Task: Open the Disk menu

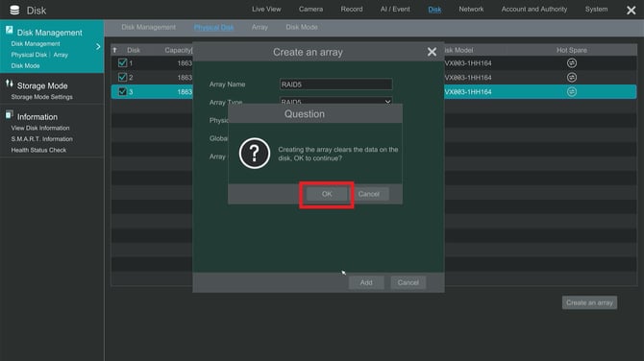Action: tap(434, 9)
